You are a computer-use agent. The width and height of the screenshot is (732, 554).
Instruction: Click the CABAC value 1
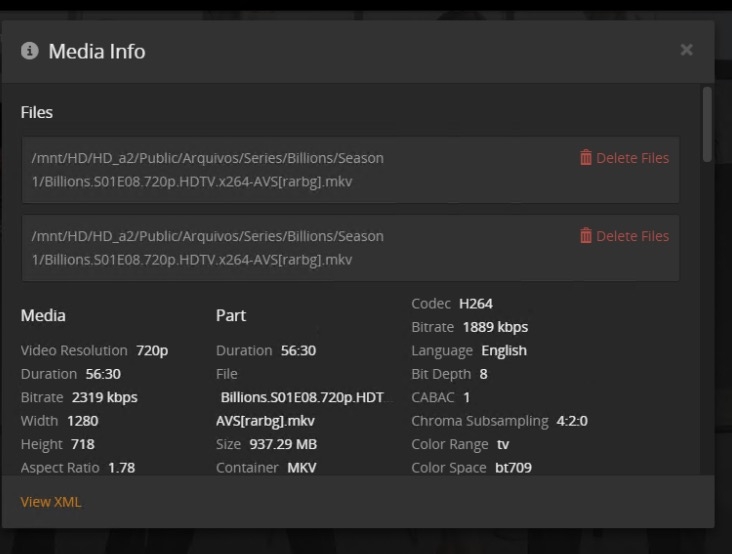466,397
